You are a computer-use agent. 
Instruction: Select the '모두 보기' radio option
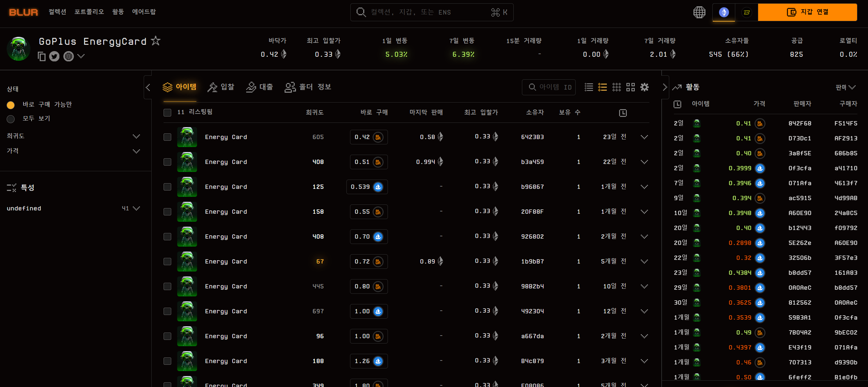tap(11, 119)
